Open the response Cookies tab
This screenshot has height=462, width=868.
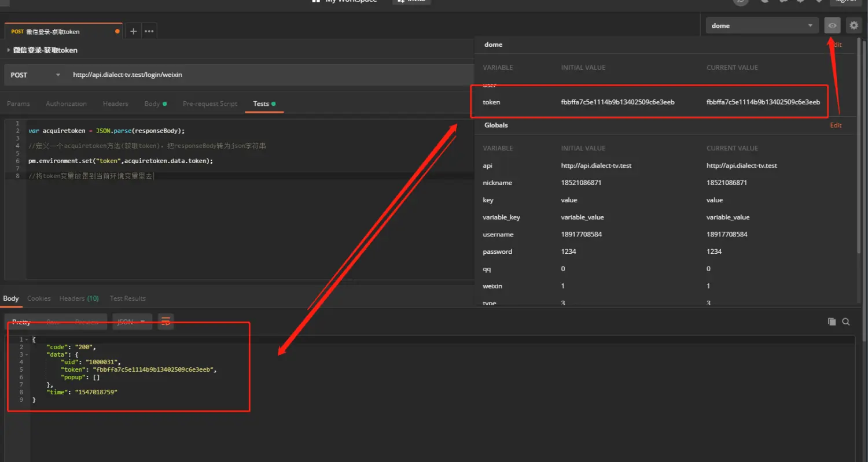[x=39, y=298]
